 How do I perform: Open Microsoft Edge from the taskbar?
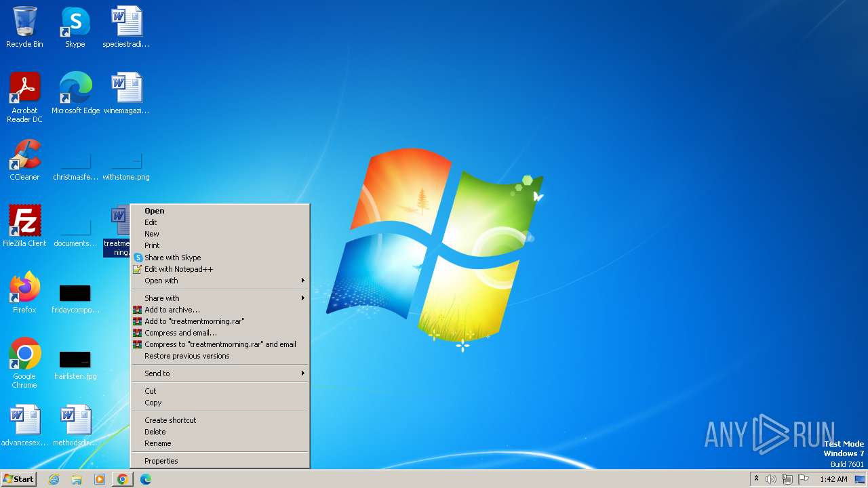coord(146,479)
